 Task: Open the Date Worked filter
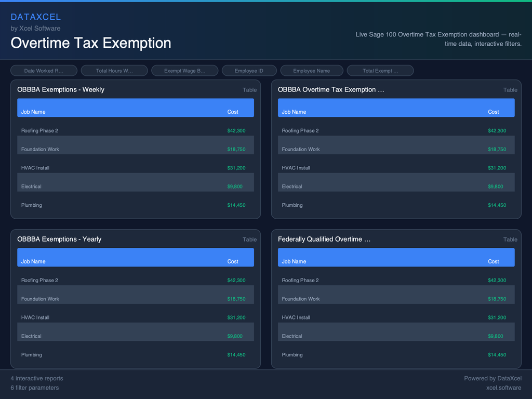[44, 70]
